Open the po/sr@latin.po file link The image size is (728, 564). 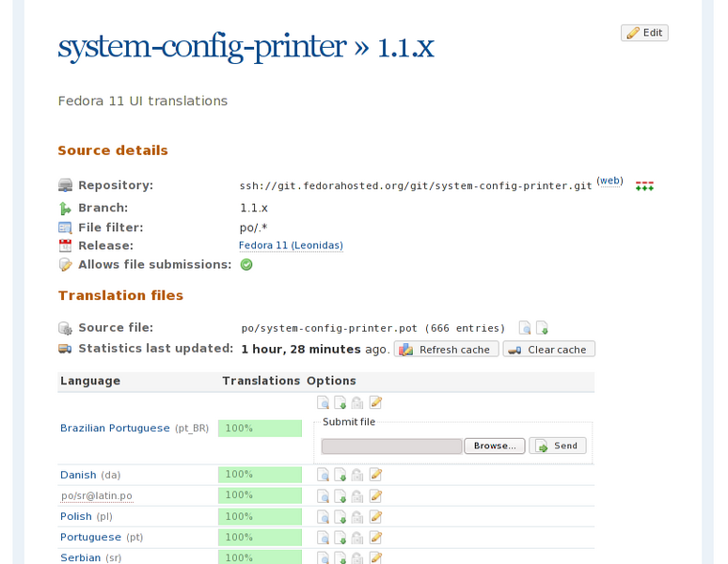pyautogui.click(x=97, y=495)
